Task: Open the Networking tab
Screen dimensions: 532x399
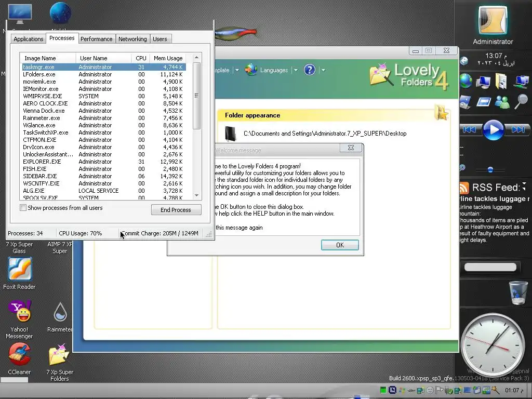Action: point(132,39)
